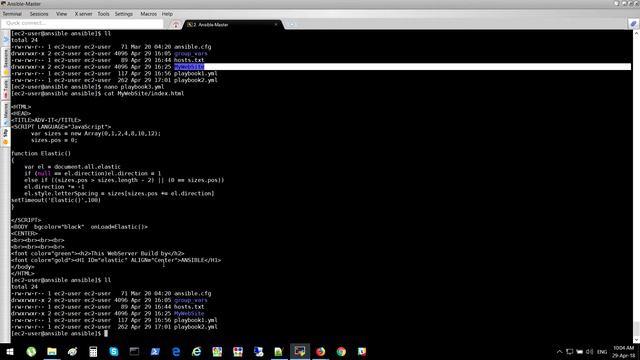Click the '<BODY bgcolor="black"' line
Screen dimensions: 640x360
point(80,227)
